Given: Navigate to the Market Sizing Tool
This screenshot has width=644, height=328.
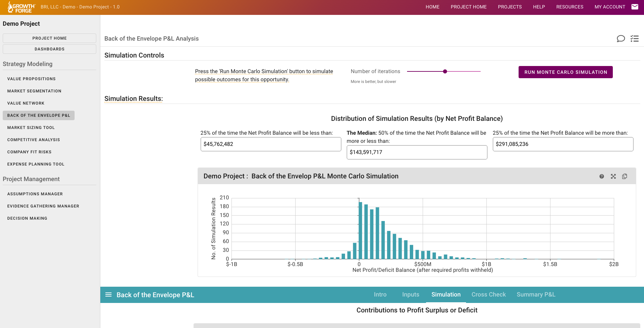Looking at the screenshot, I should tap(31, 128).
